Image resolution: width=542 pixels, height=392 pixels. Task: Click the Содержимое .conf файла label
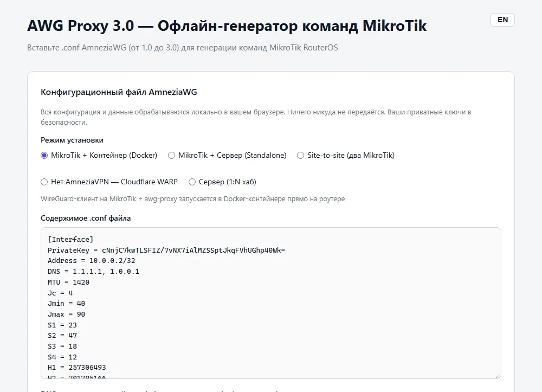coord(86,218)
